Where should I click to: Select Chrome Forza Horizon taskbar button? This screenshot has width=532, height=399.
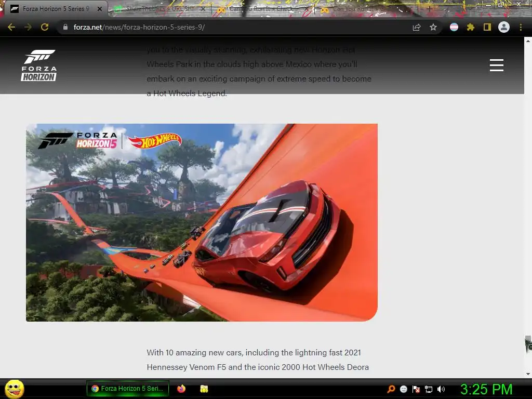coord(128,389)
